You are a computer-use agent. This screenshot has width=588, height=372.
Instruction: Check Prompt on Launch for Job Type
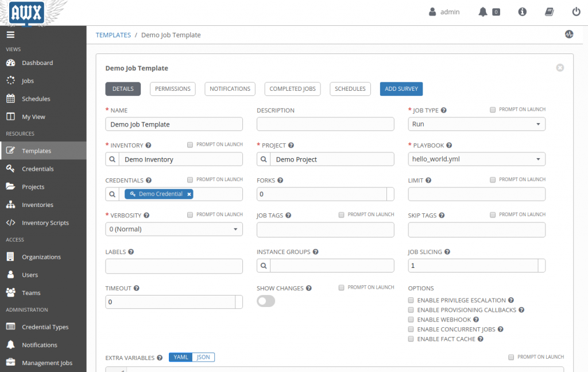(493, 110)
